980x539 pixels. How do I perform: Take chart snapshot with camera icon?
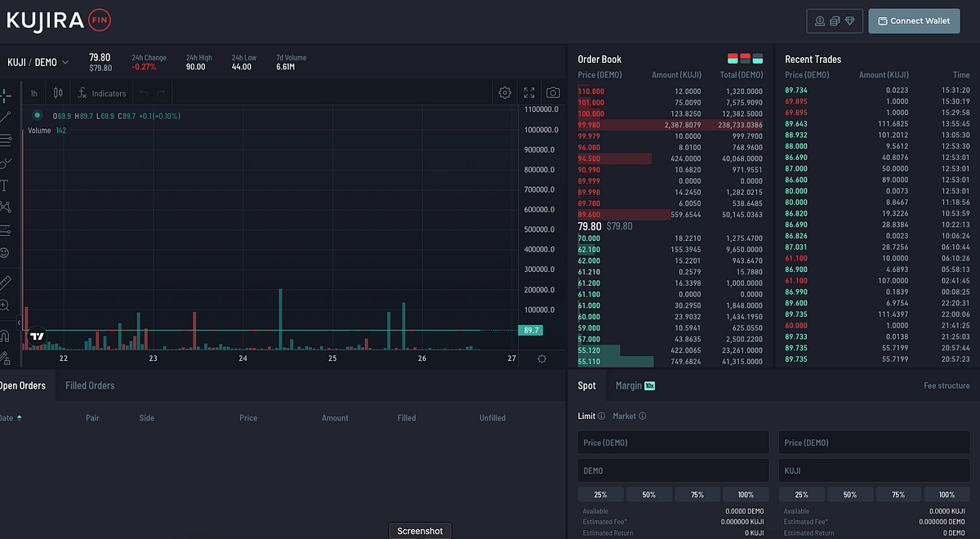tap(553, 93)
